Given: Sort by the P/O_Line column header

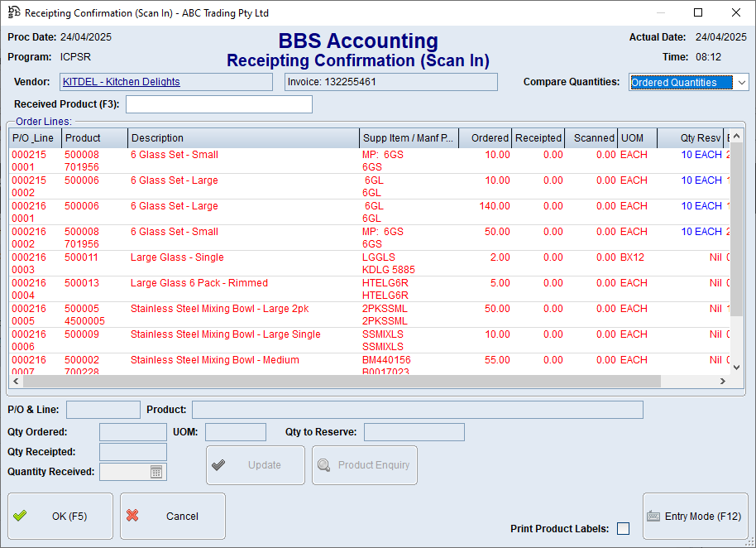Looking at the screenshot, I should 35,138.
